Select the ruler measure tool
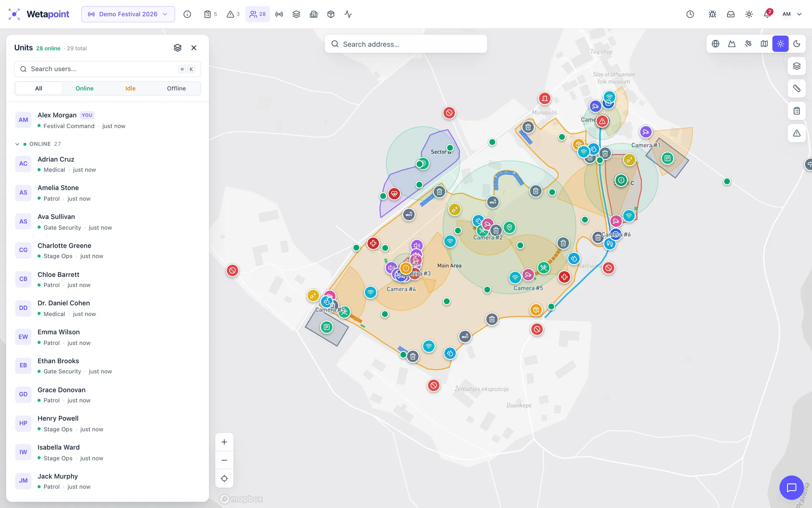This screenshot has width=812, height=508. pos(797,88)
